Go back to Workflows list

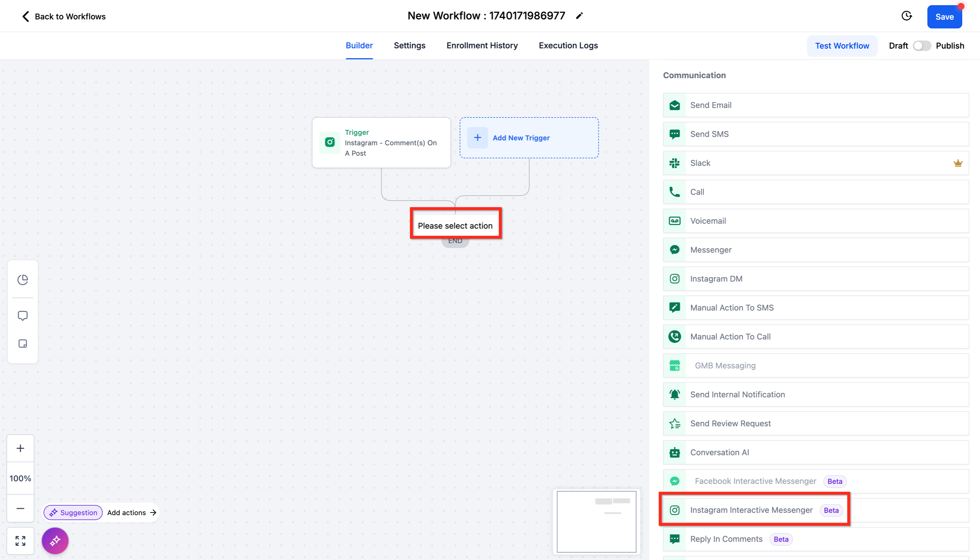pyautogui.click(x=63, y=16)
